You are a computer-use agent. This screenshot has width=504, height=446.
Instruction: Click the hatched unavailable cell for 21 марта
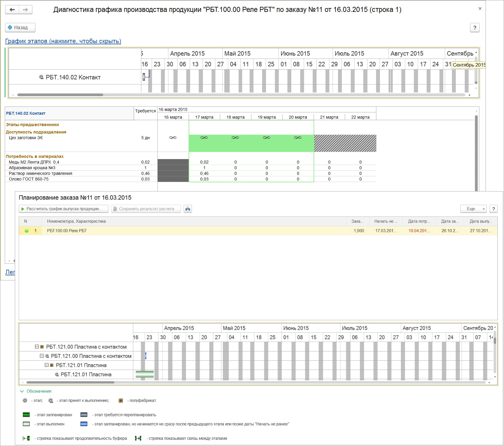[x=329, y=143]
